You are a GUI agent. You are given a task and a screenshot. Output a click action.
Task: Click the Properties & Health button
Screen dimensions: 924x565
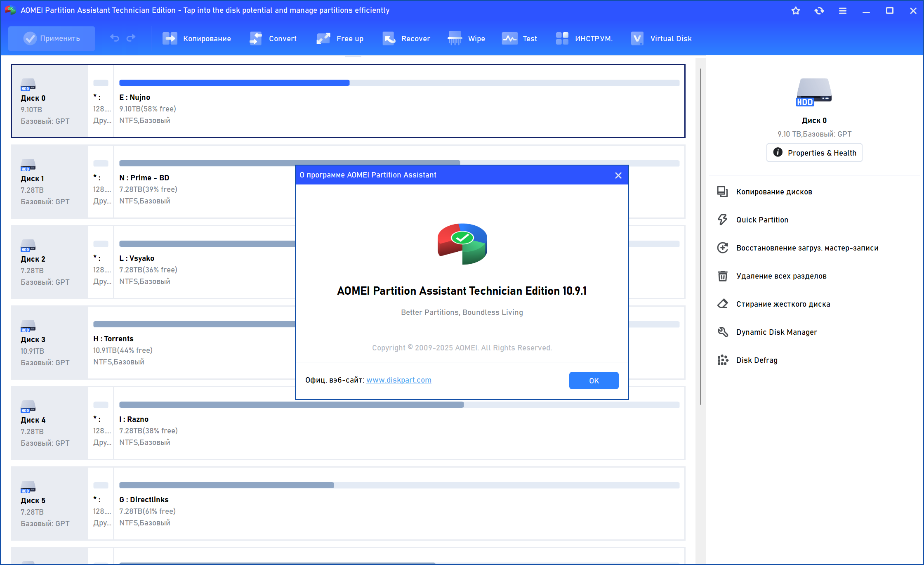coord(814,153)
